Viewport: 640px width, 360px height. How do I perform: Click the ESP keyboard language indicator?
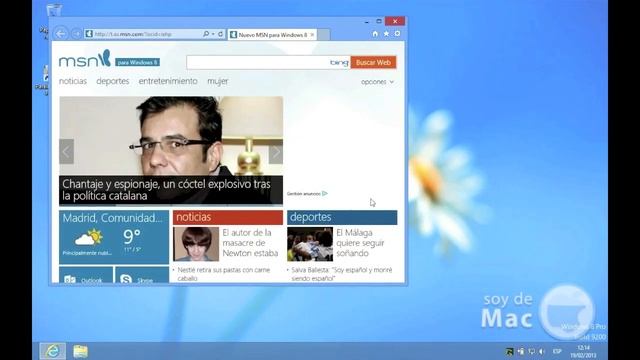coord(557,351)
